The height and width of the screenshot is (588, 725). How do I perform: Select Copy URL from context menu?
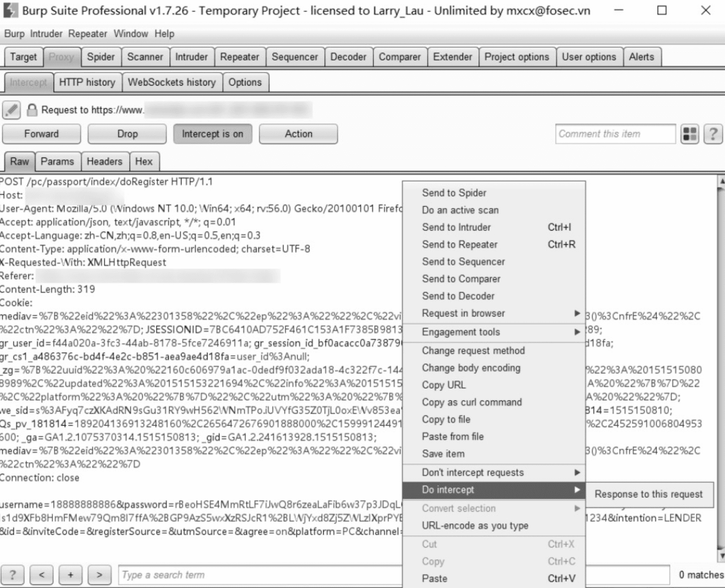pos(494,385)
